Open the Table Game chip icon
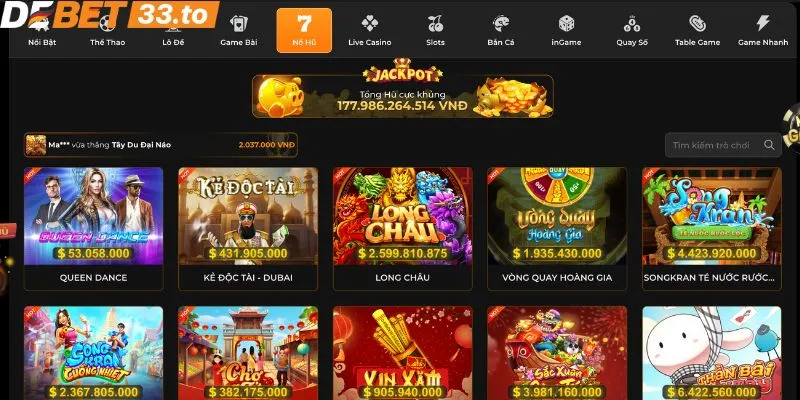 click(697, 23)
